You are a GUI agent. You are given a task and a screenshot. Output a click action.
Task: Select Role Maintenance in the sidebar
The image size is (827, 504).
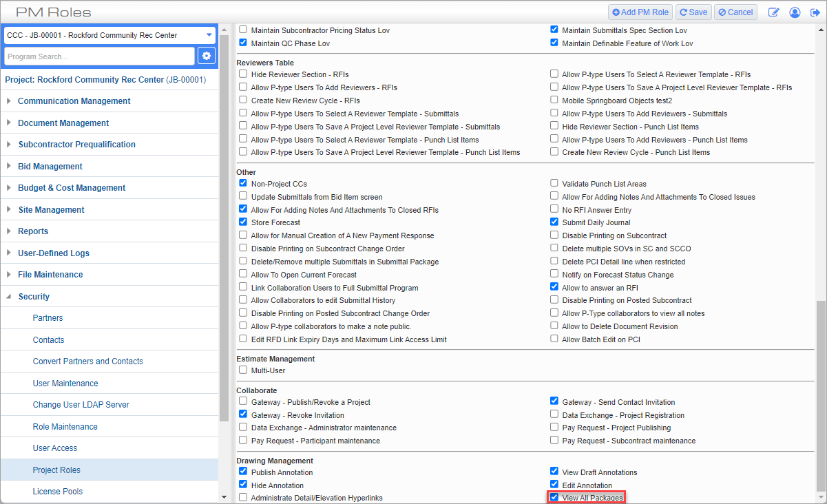tap(65, 427)
